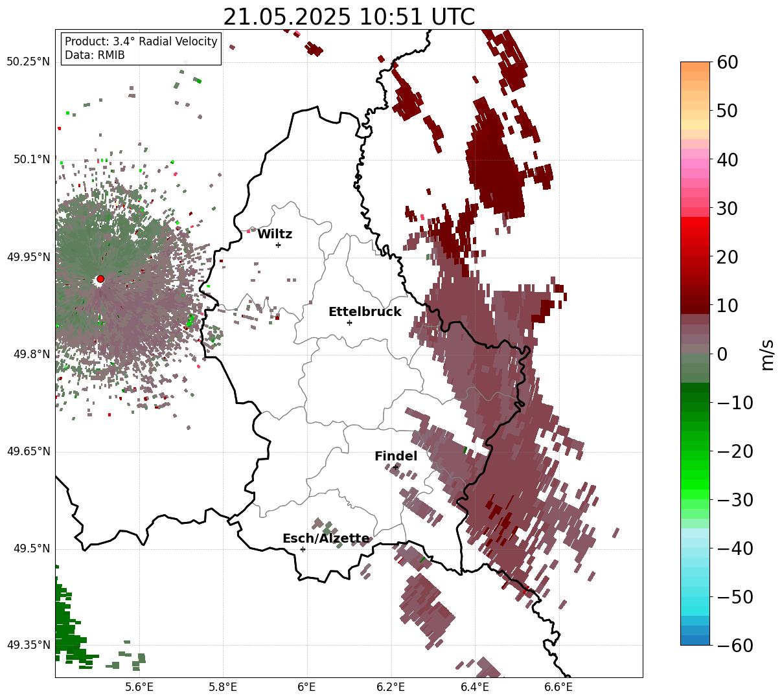Click the bright red colorbar segment near 25

click(695, 227)
